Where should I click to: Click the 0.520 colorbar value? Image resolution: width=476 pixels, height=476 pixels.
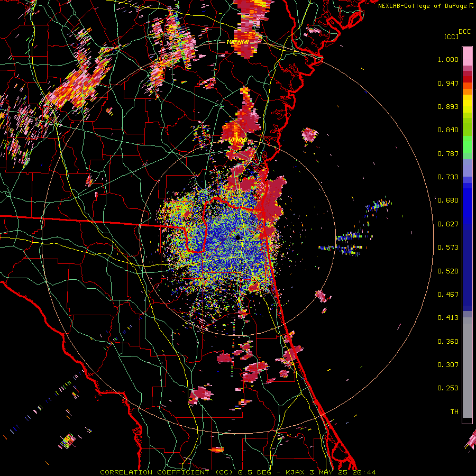[448, 271]
